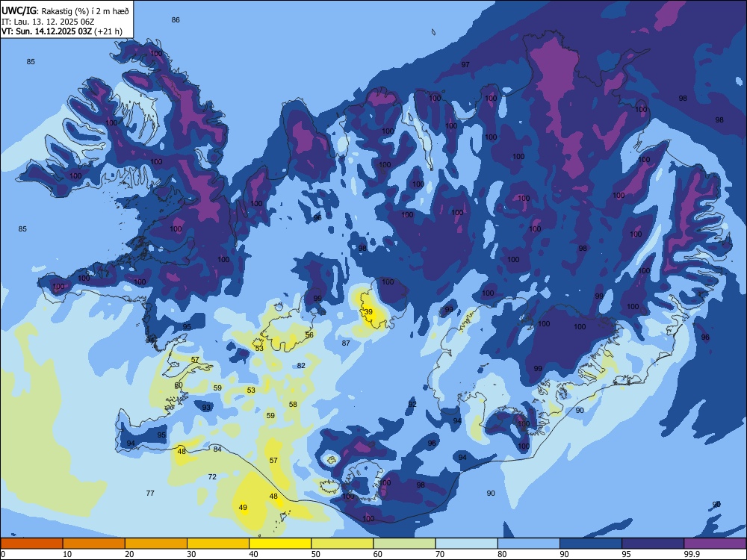This screenshot has height=560, width=747.
Task: Click the '20' legend scale label
Action: [129, 554]
